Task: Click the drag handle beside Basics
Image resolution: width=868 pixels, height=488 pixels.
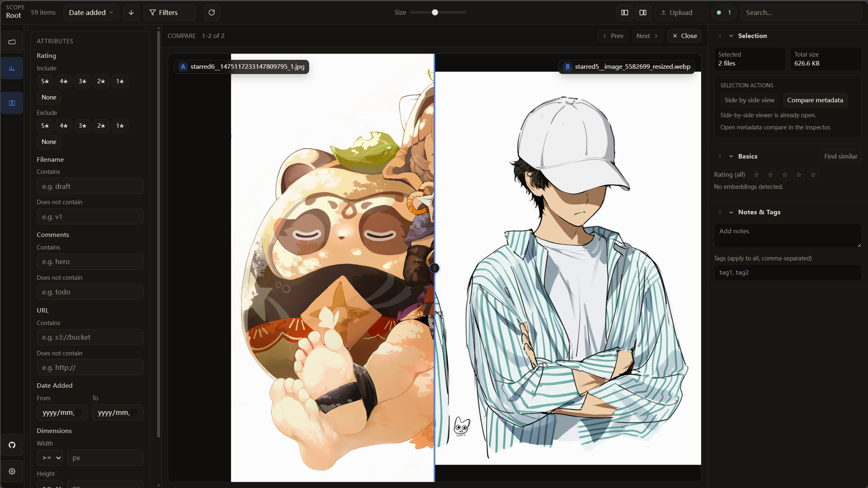Action: click(720, 156)
